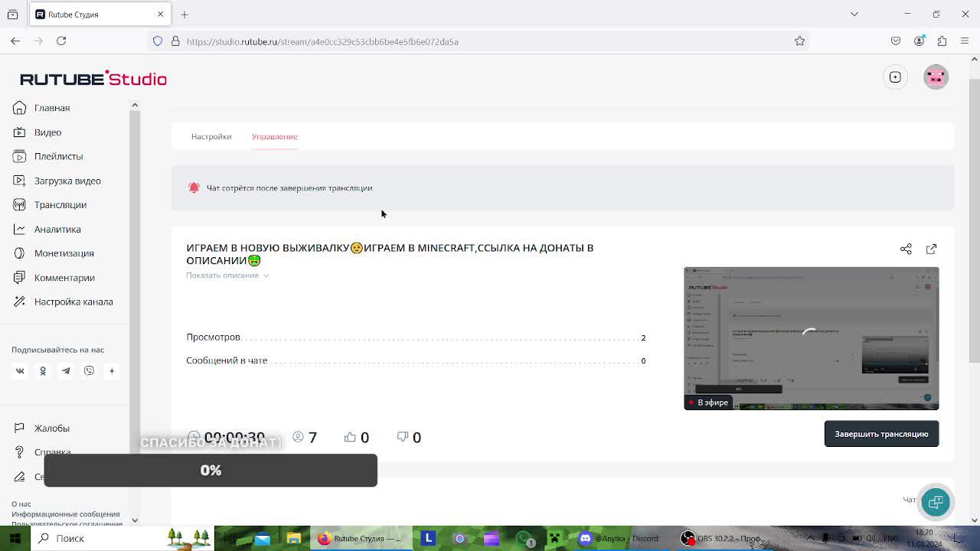
Task: Open the Mail app in taskbar
Action: click(x=262, y=538)
